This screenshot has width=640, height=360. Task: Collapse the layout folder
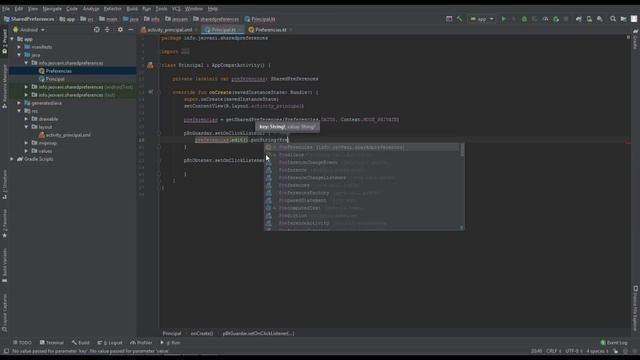point(27,127)
